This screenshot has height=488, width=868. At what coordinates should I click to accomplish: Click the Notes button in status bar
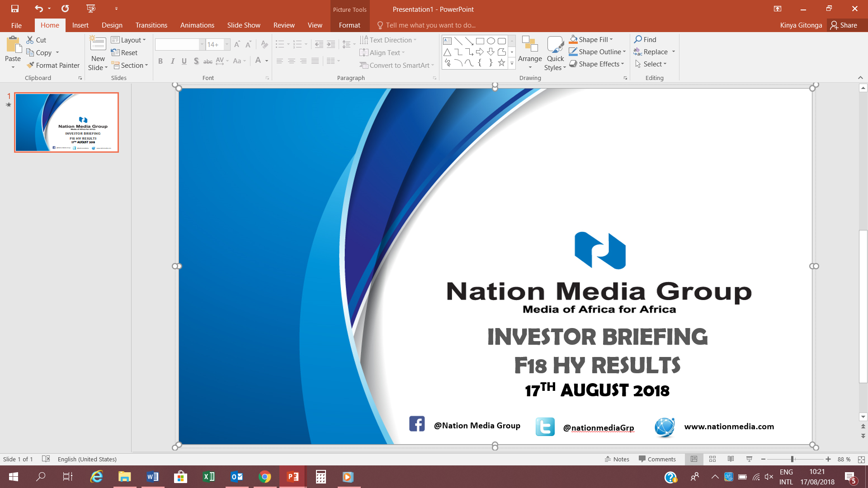tap(617, 459)
